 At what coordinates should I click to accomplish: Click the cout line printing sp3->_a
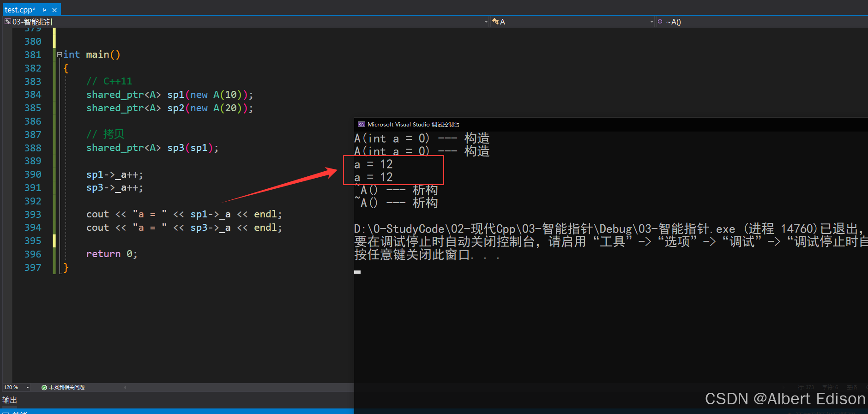pos(184,228)
